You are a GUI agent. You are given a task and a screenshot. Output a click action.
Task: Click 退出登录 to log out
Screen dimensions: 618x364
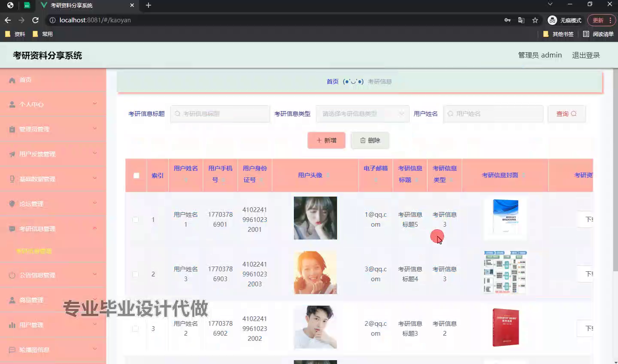586,55
